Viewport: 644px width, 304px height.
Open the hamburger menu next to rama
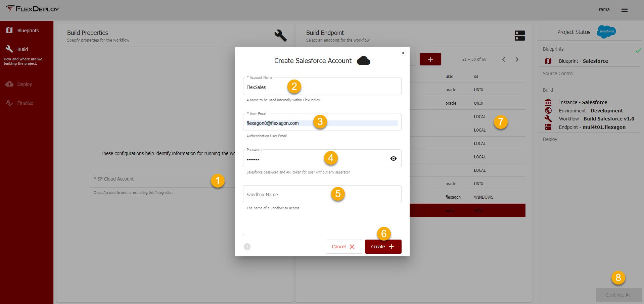pos(624,10)
